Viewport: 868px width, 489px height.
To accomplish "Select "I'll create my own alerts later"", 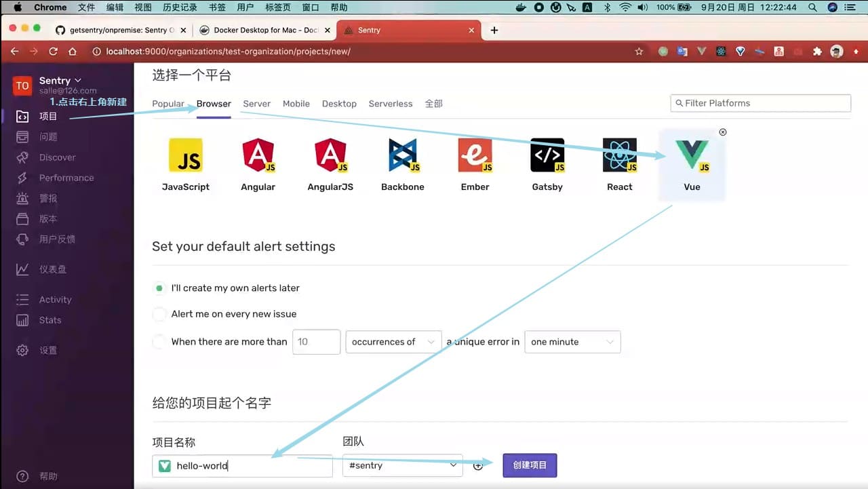I will (159, 288).
